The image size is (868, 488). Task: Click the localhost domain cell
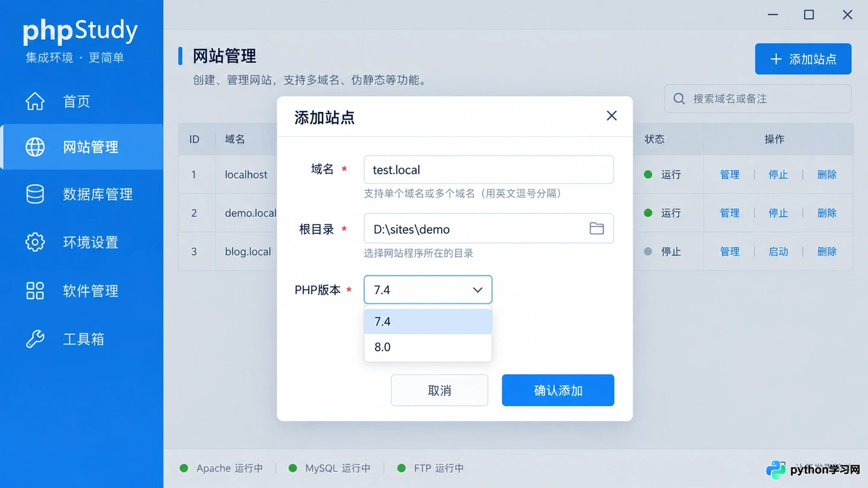[x=246, y=175]
